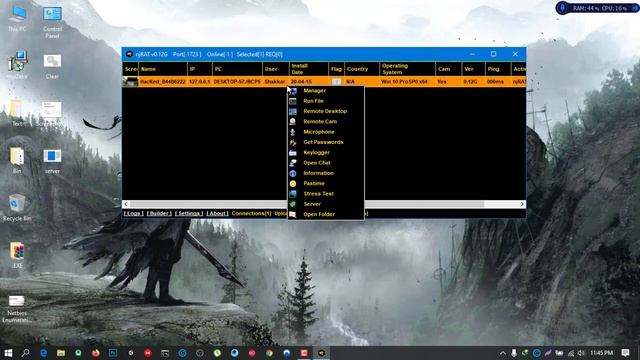Click the Flag column header
Viewport: 640px width, 360px height.
pos(336,69)
